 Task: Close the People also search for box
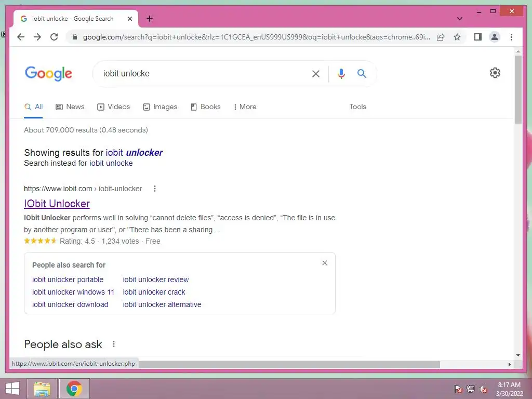coord(325,263)
